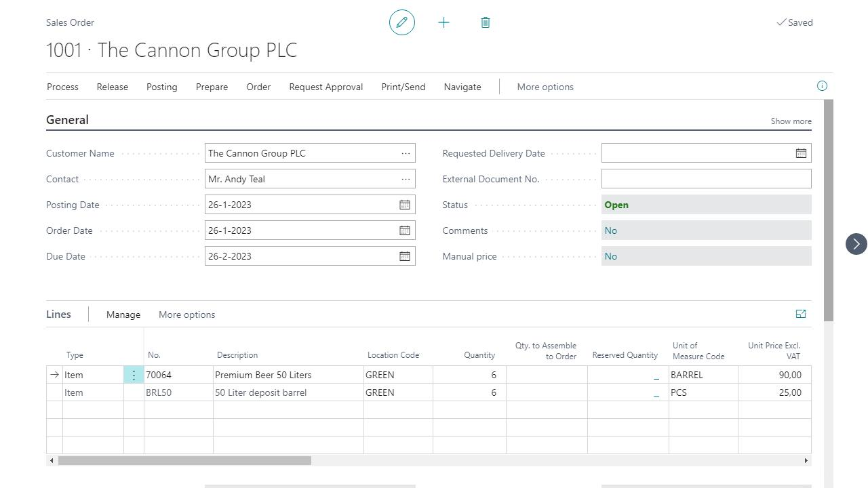Open the Due Date calendar picker
Viewport: 868px width, 488px height.
click(405, 256)
